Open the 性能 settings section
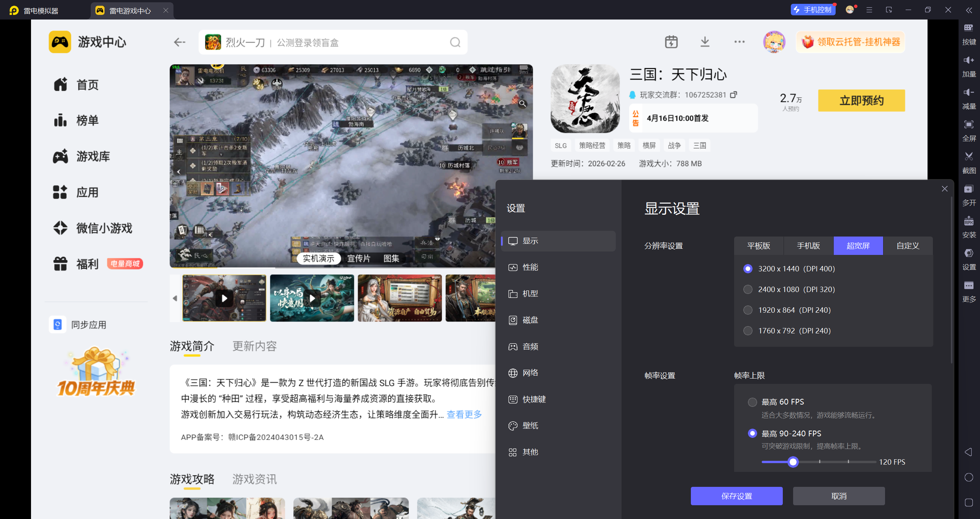Viewport: 980px width, 519px height. [530, 267]
